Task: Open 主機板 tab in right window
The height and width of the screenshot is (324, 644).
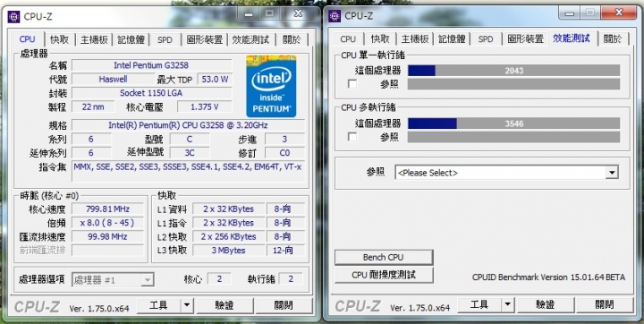Action: (415, 39)
